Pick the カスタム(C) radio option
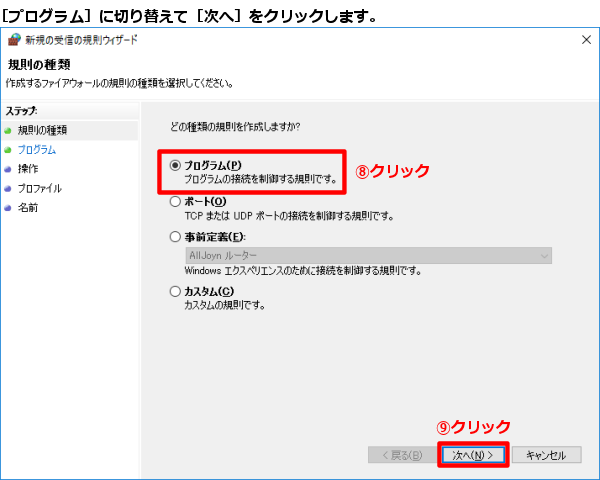 click(x=176, y=291)
